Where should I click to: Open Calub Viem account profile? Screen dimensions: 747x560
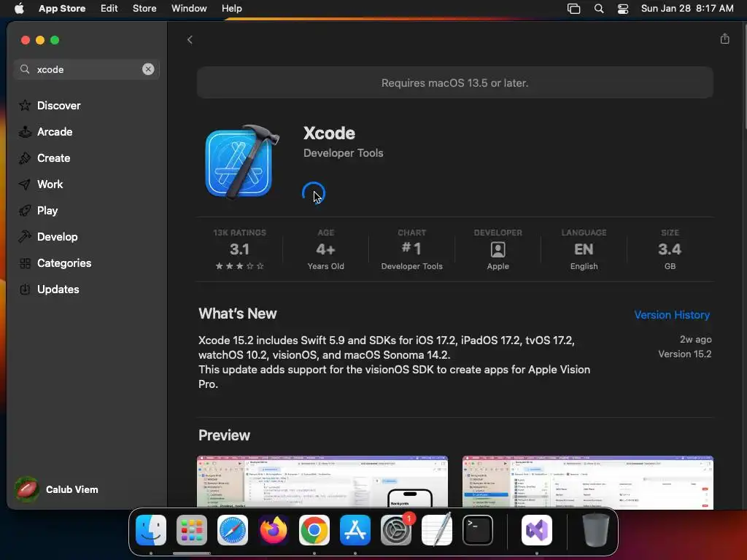pos(56,489)
